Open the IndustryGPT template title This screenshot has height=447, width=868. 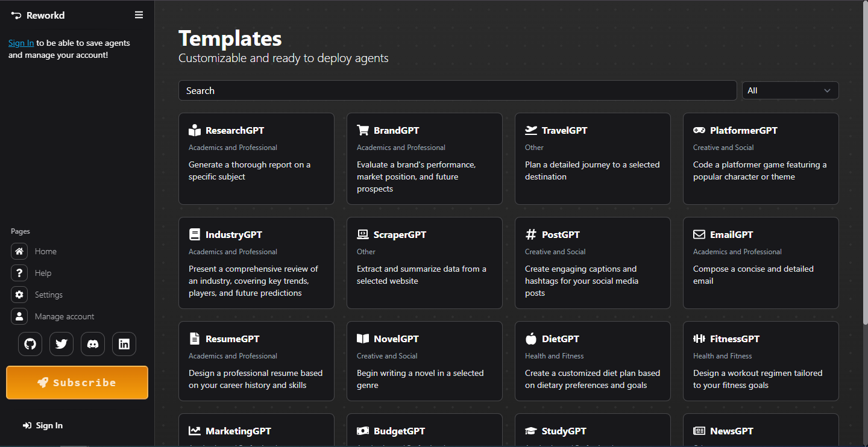(x=234, y=234)
